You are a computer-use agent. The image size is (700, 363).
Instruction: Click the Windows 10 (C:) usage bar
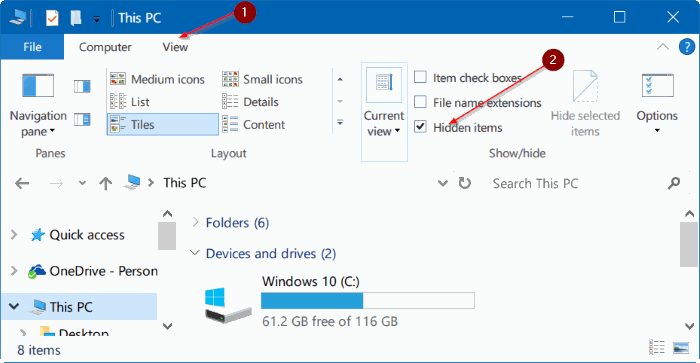pos(367,300)
